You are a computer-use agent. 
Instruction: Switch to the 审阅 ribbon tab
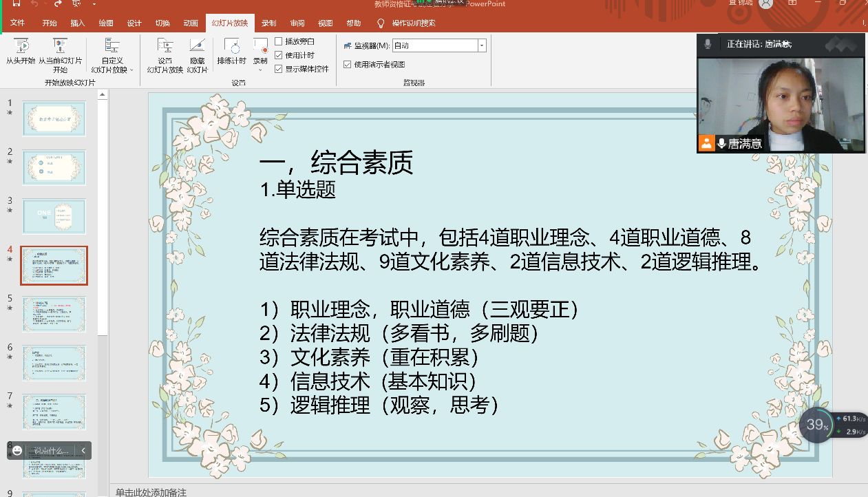(297, 23)
